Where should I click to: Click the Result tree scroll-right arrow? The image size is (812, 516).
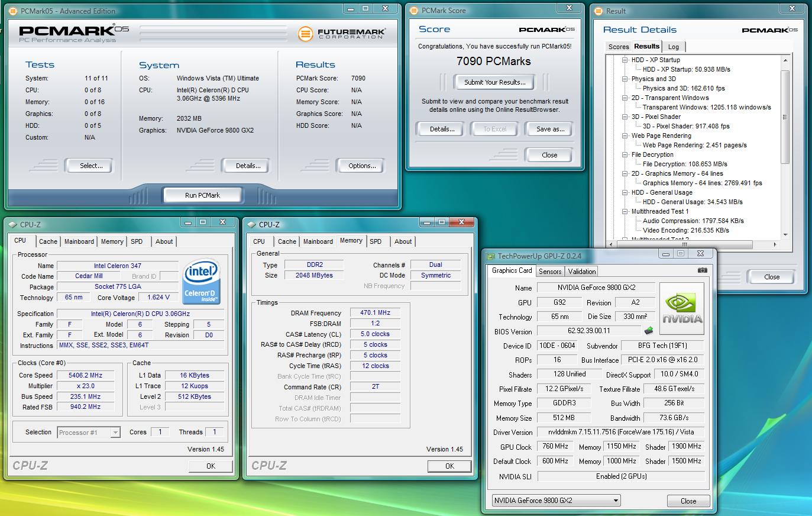pyautogui.click(x=775, y=244)
